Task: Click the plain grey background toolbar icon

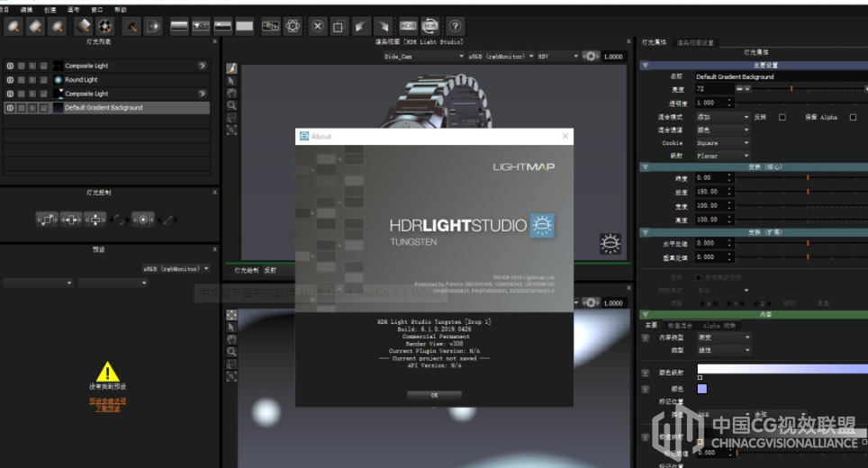Action: [244, 26]
